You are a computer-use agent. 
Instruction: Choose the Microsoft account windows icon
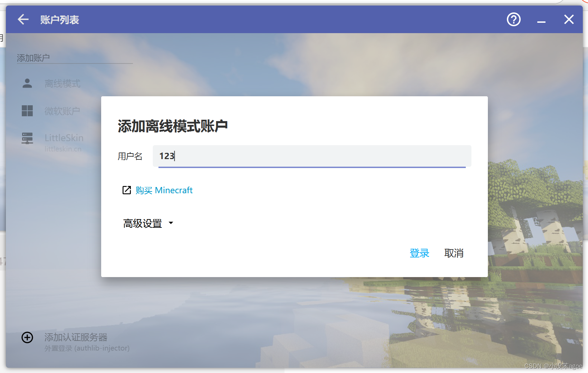coord(27,111)
